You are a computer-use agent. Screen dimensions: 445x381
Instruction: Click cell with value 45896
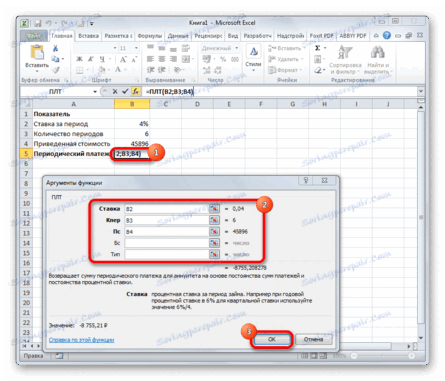tap(132, 144)
